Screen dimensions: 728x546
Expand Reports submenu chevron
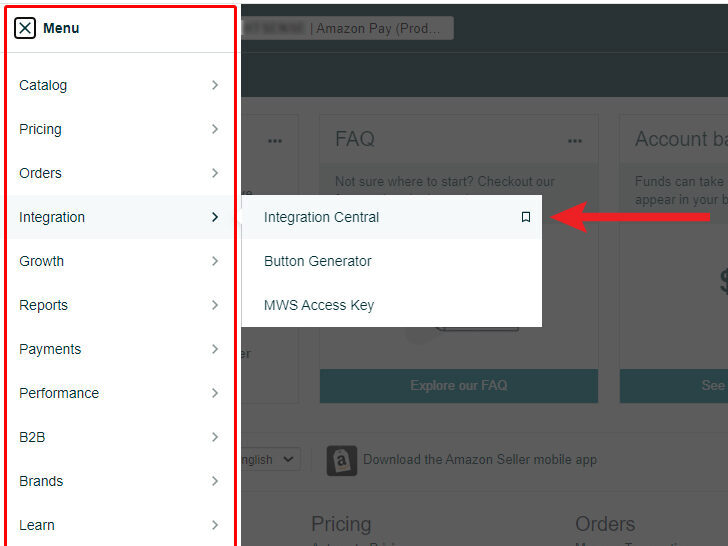point(214,305)
